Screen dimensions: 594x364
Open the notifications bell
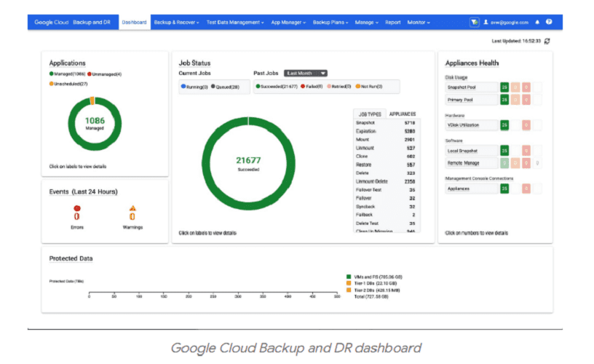[537, 22]
